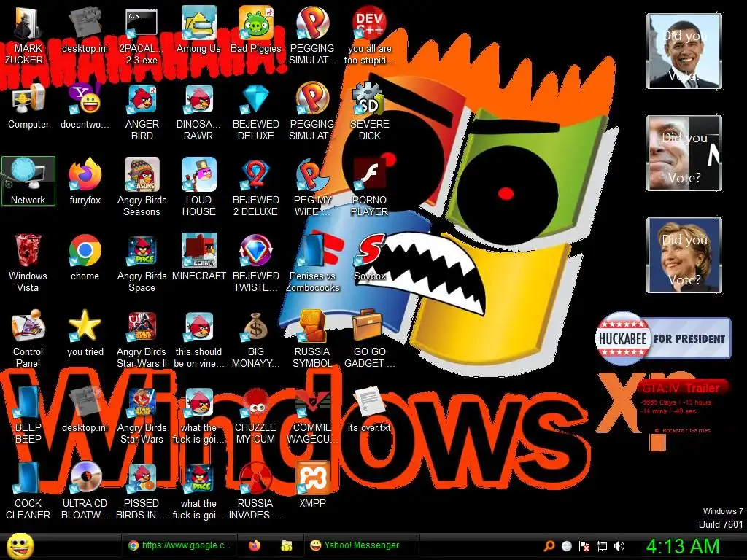Click the Obama 'Did you Vote?' gadget

tap(684, 51)
